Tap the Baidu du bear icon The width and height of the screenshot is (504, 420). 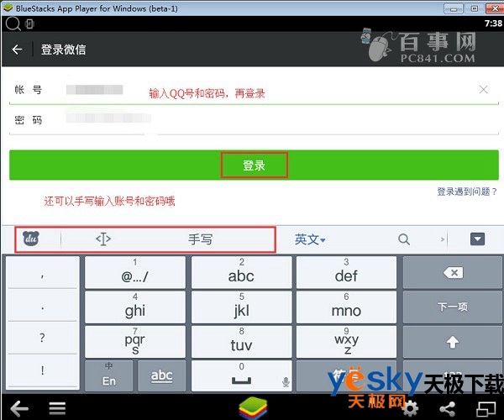tap(31, 239)
